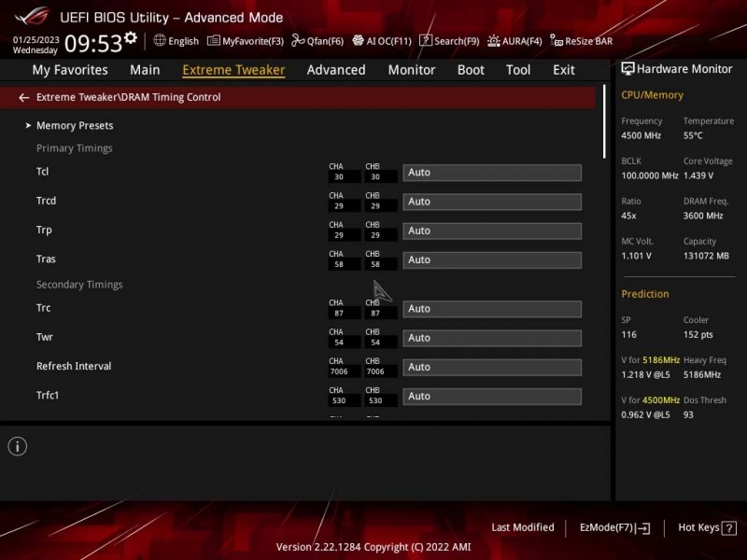
Task: Click the Trp Auto field
Action: pos(492,231)
